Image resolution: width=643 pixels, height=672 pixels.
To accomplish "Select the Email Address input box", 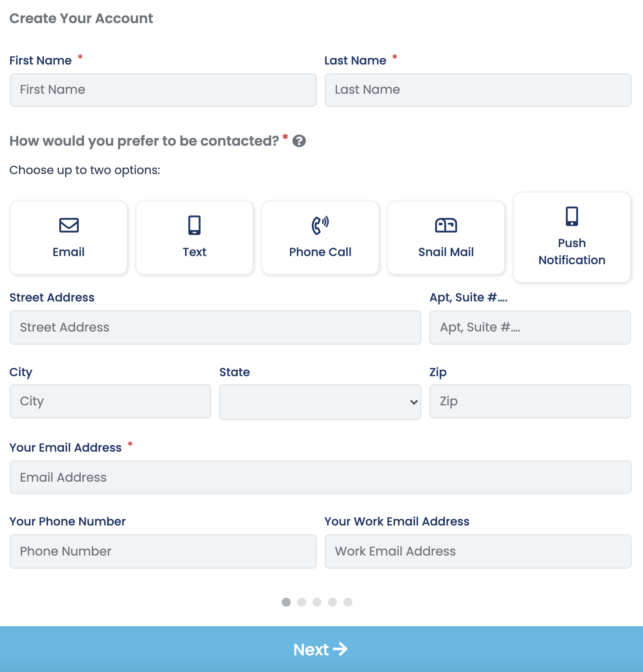I will [321, 477].
